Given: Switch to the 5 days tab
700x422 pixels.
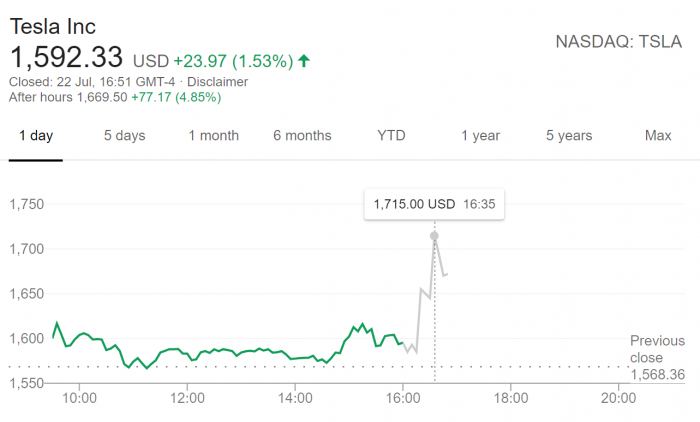Looking at the screenshot, I should tap(124, 135).
